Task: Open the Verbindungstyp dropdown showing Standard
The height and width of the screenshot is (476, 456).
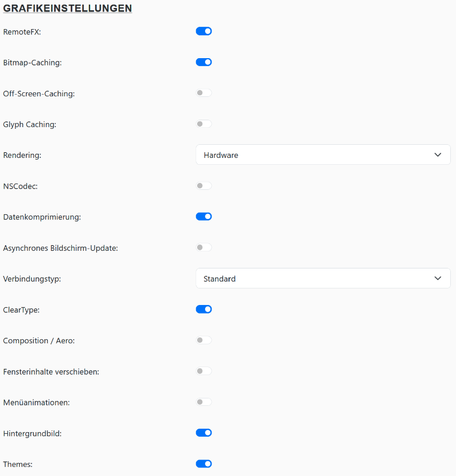Action: point(313,278)
